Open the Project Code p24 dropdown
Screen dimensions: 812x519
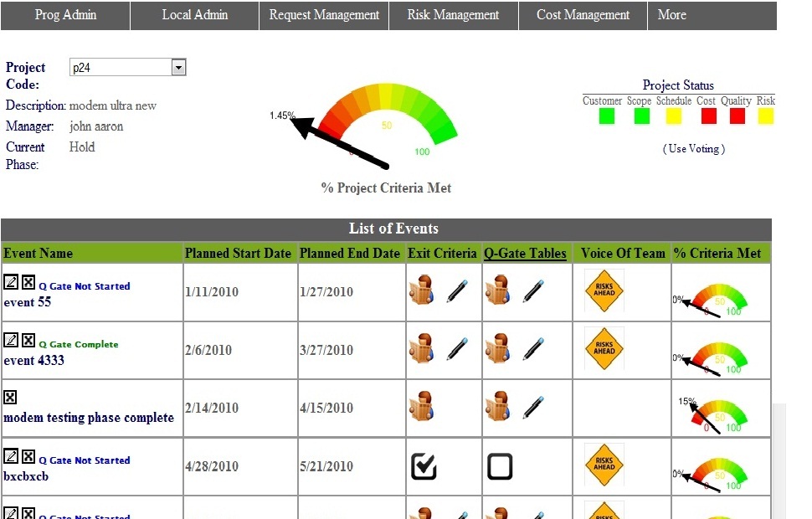pos(178,69)
